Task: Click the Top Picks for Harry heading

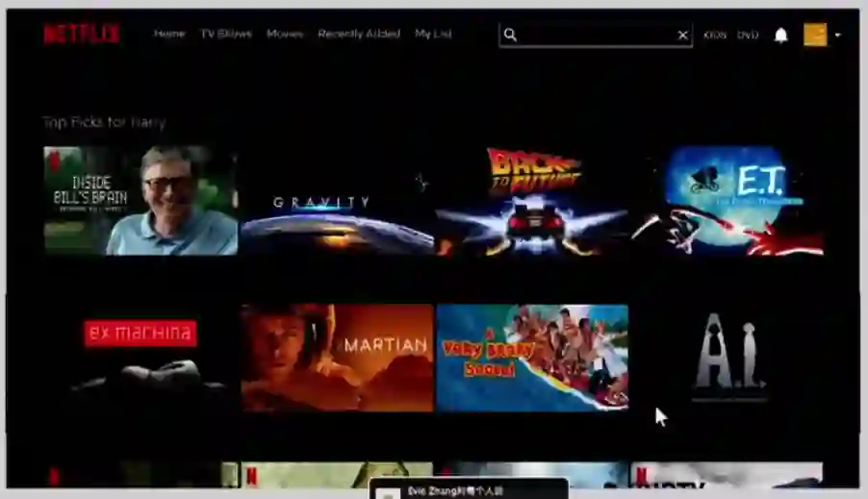Action: click(105, 122)
